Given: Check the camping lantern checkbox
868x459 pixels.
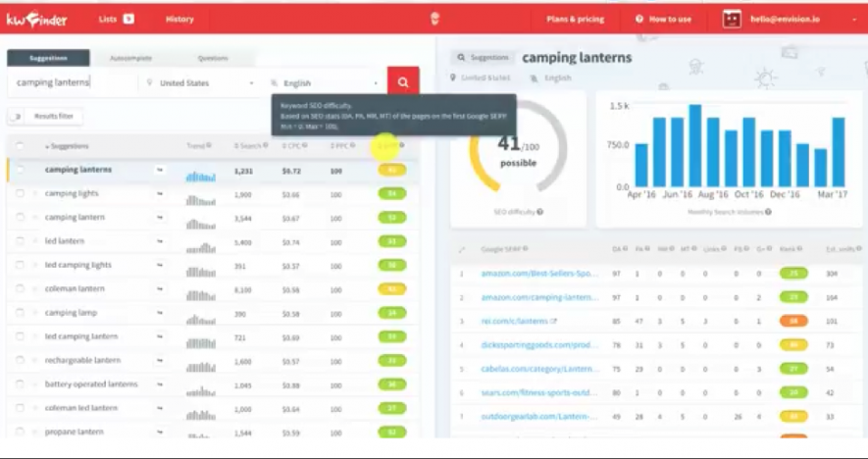Looking at the screenshot, I should (20, 217).
